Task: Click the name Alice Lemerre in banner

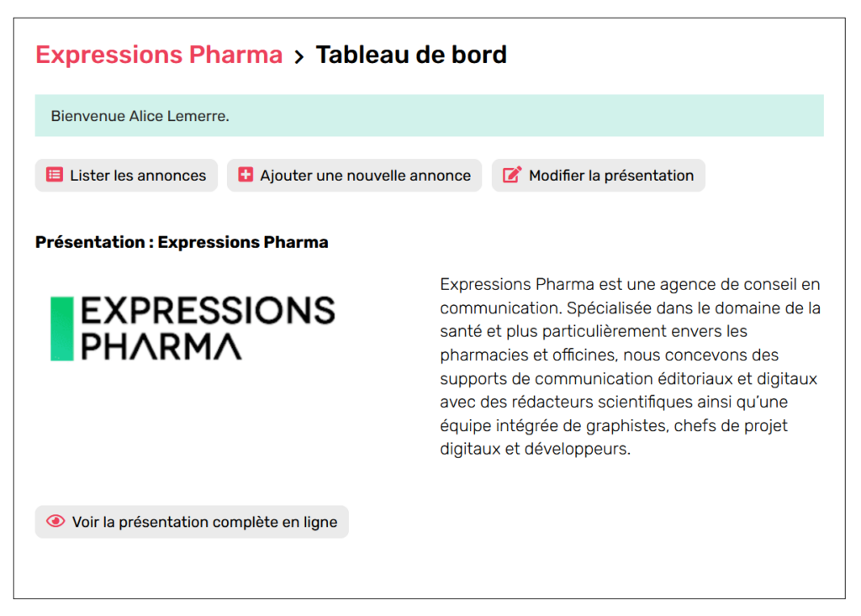Action: tap(178, 116)
